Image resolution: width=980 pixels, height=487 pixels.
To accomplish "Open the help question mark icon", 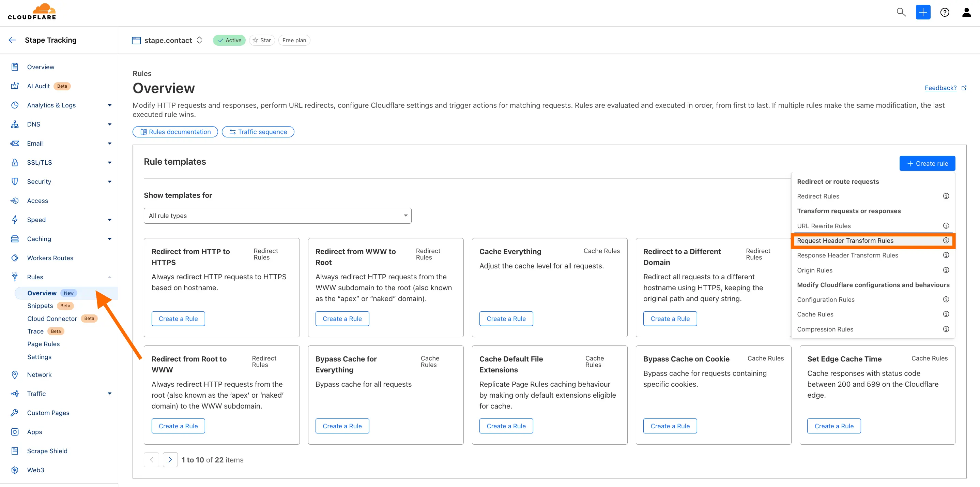I will pyautogui.click(x=945, y=13).
